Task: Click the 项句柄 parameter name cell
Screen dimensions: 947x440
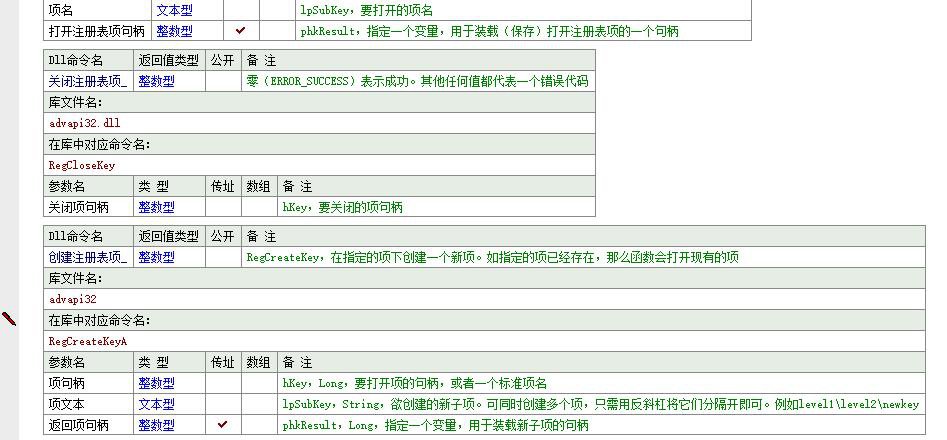Action: tap(67, 383)
